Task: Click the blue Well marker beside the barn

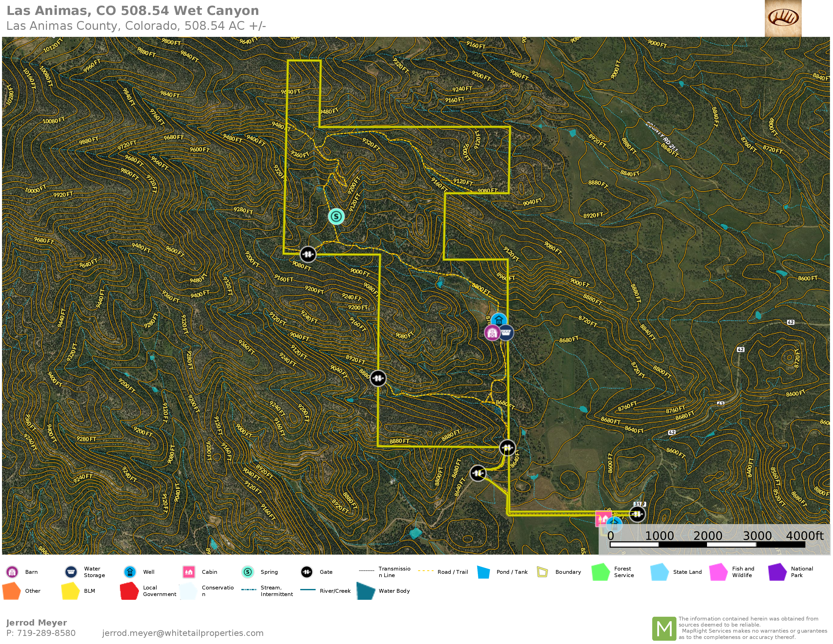Action: (x=498, y=320)
